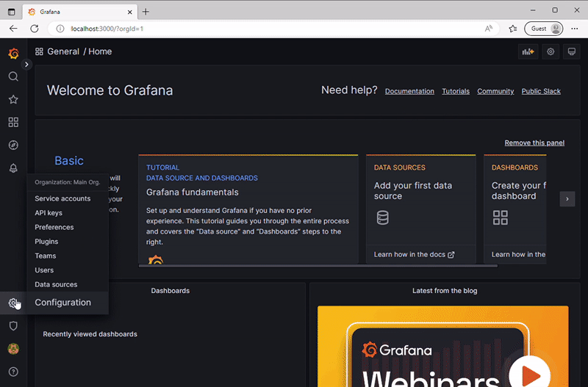Image resolution: width=588 pixels, height=387 pixels.
Task: Click the Remove this panel link
Action: (x=534, y=142)
